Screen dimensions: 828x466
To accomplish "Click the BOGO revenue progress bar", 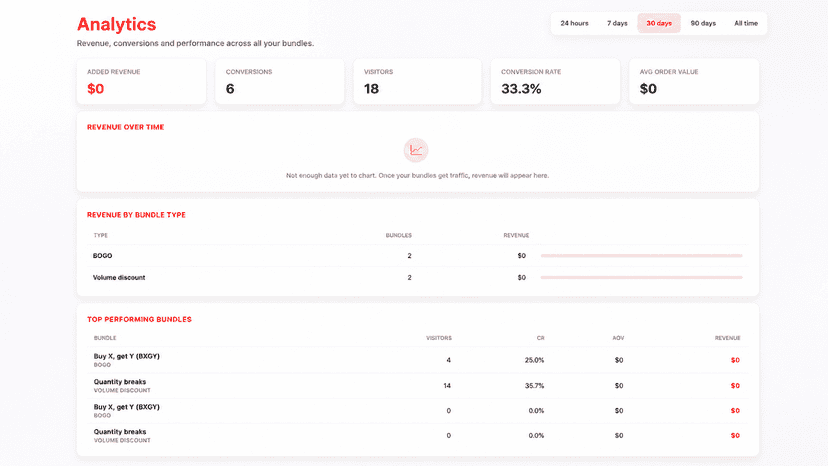I will click(x=641, y=256).
